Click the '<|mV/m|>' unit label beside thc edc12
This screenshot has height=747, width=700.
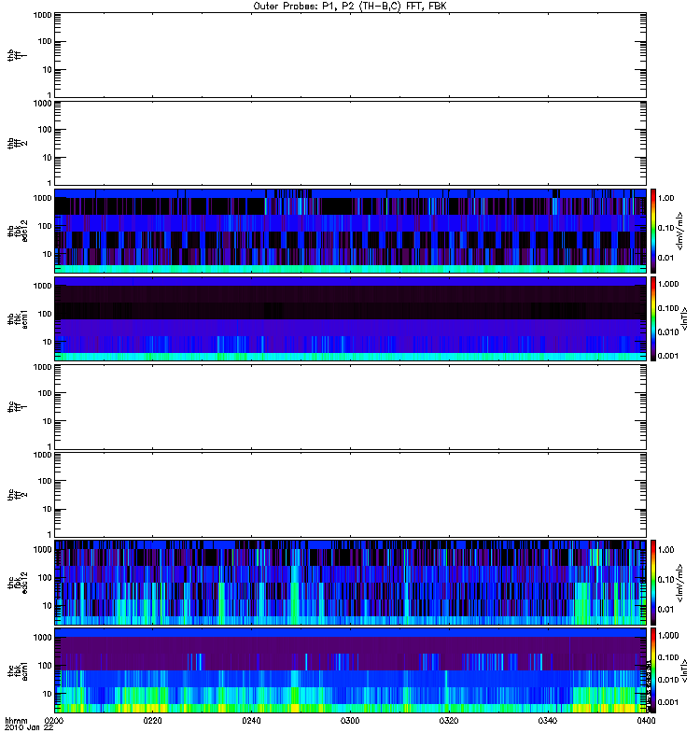(x=679, y=583)
